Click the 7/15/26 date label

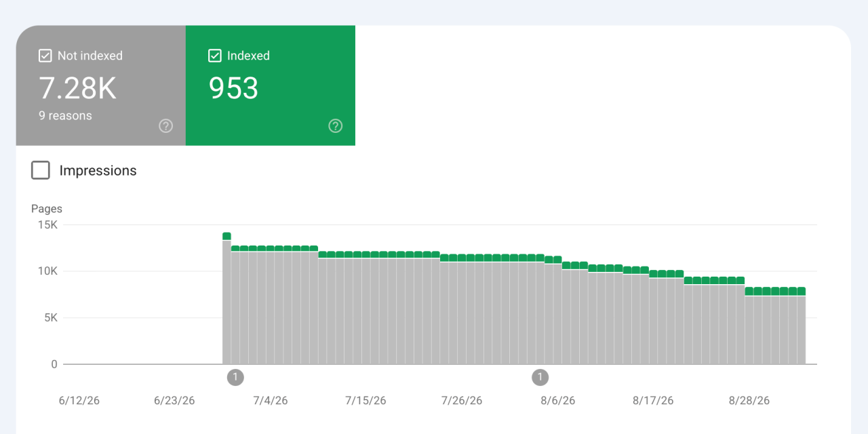click(x=366, y=401)
